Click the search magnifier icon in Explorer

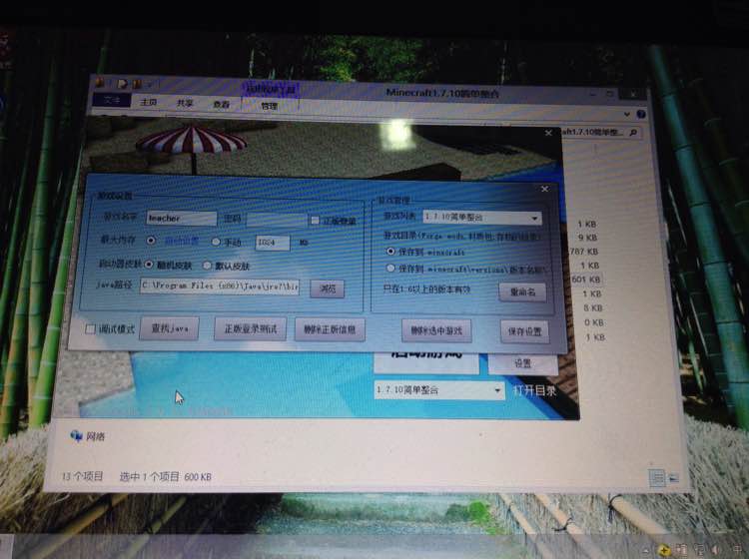tap(633, 132)
